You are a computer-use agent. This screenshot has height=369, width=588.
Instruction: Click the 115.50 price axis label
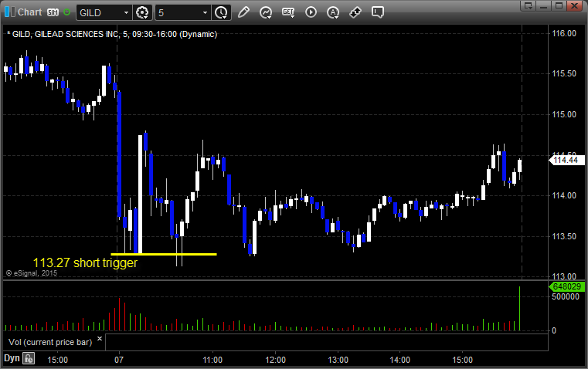click(x=564, y=73)
